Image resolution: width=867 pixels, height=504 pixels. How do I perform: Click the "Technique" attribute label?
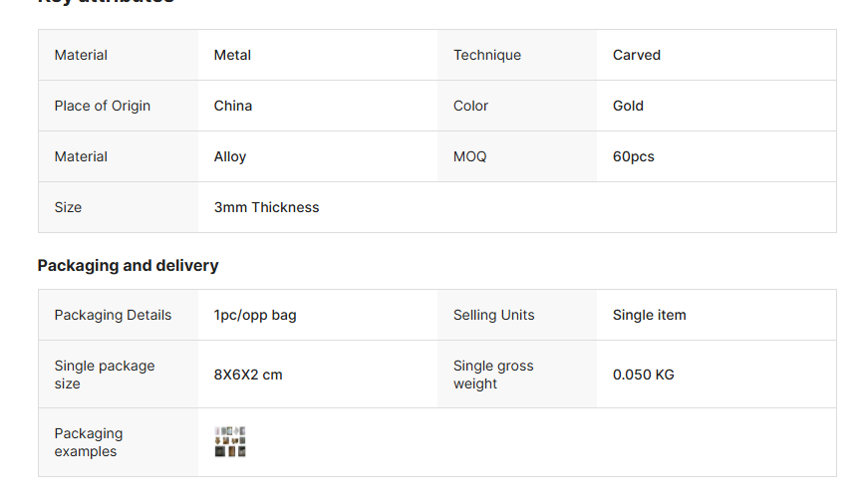coord(487,55)
